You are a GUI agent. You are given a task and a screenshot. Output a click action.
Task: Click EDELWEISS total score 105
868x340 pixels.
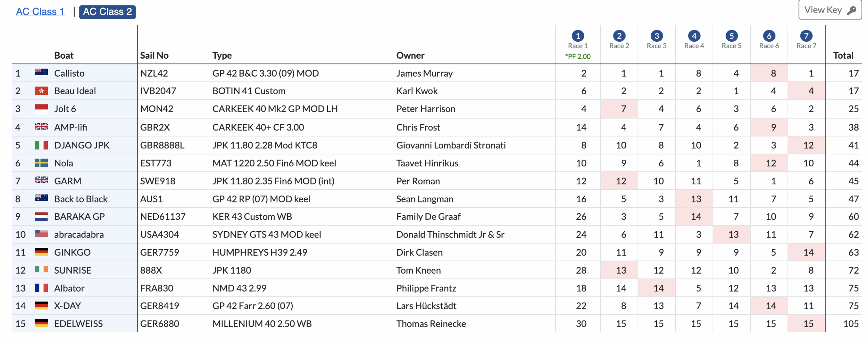(850, 324)
